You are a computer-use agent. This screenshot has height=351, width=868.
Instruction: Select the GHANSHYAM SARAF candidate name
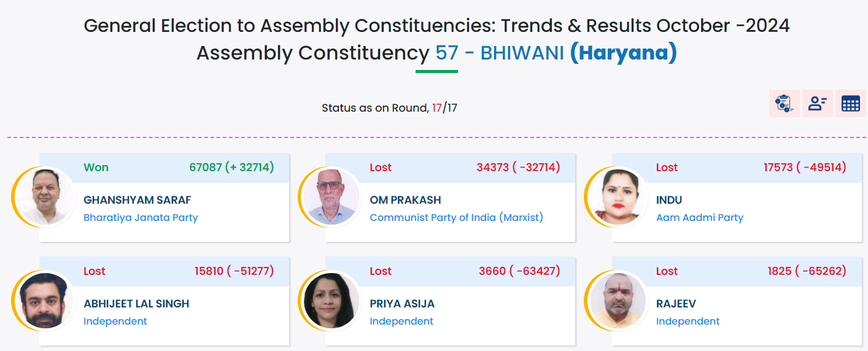(x=137, y=200)
